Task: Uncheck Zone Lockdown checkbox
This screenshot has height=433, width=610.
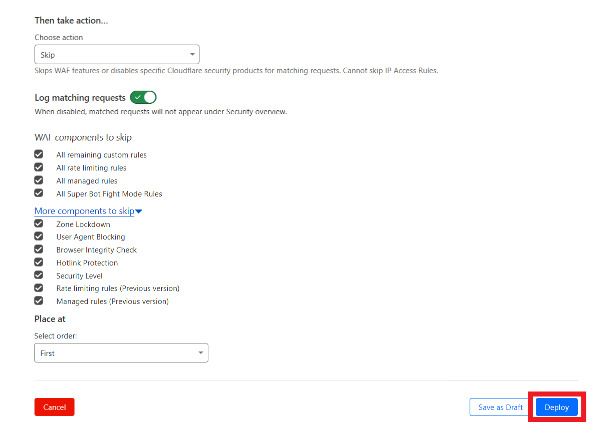Action: (39, 224)
